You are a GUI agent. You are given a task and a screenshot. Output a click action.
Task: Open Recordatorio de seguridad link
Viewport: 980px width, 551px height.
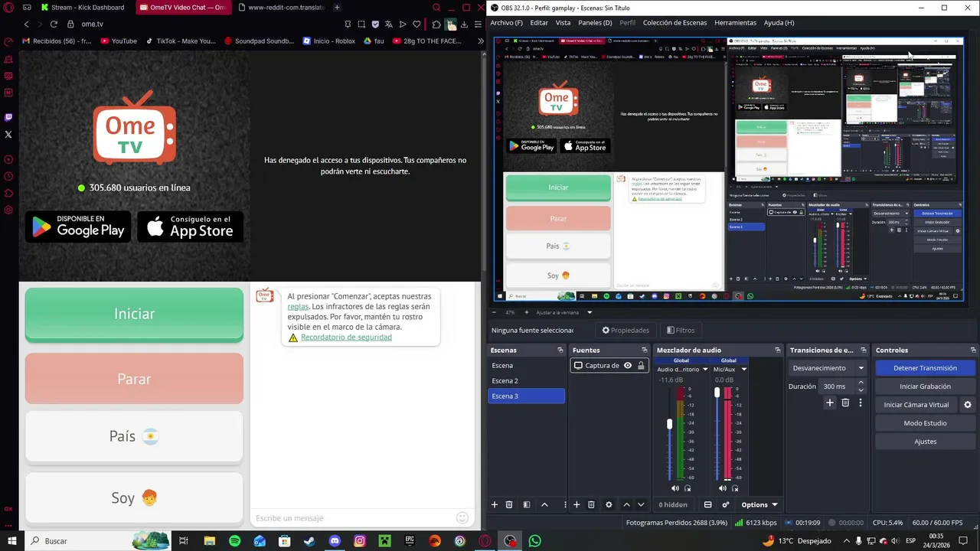pos(346,337)
